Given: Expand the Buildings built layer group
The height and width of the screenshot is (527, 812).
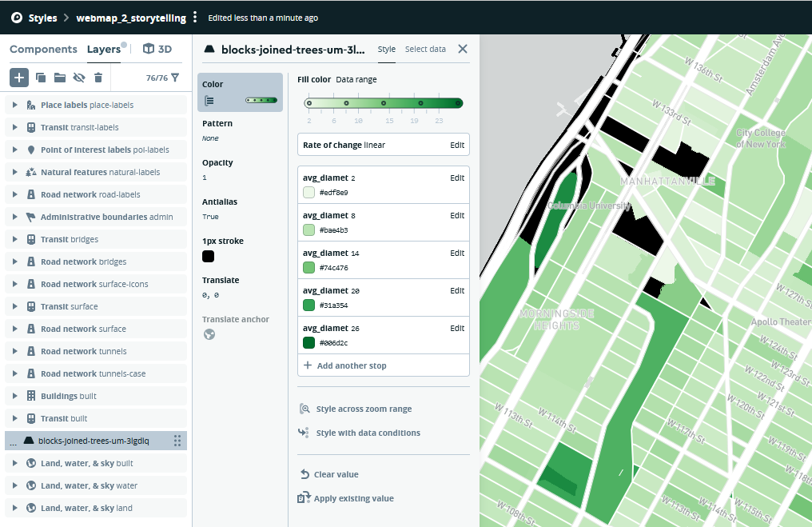Looking at the screenshot, I should click(14, 396).
